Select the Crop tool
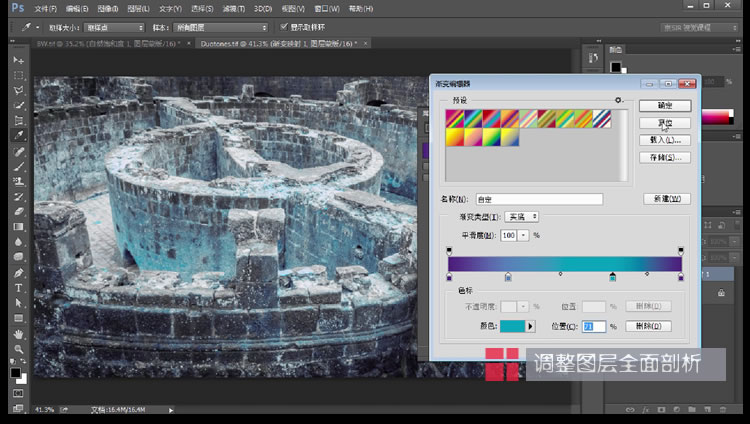Image resolution: width=750 pixels, height=424 pixels. point(18,120)
